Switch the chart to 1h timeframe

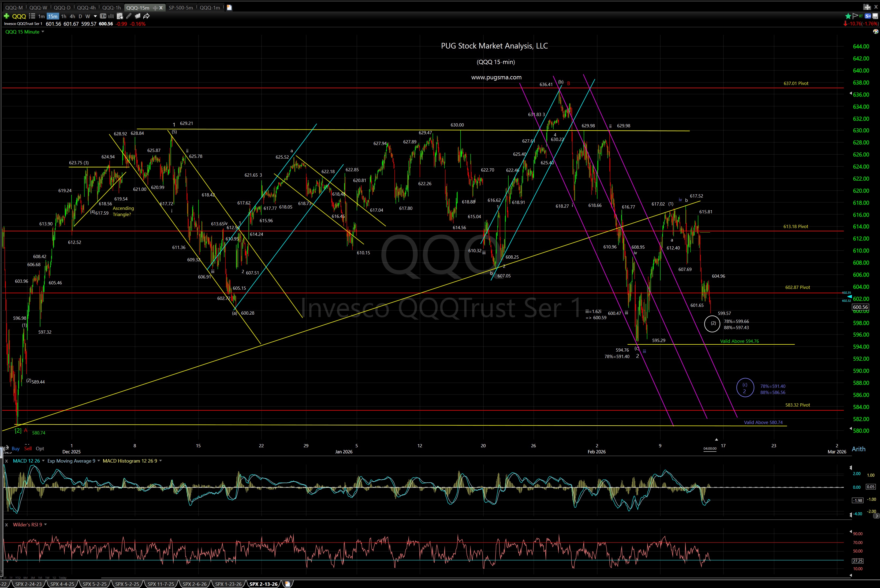63,16
